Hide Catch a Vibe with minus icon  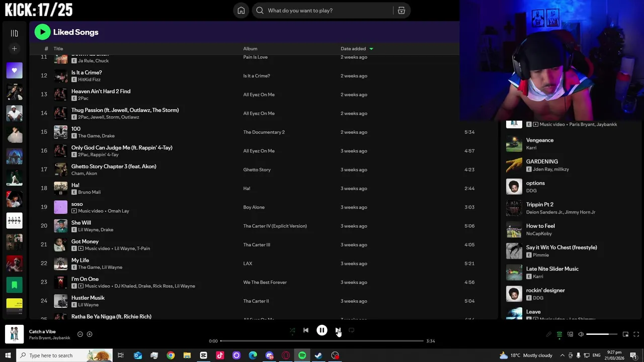click(x=80, y=334)
